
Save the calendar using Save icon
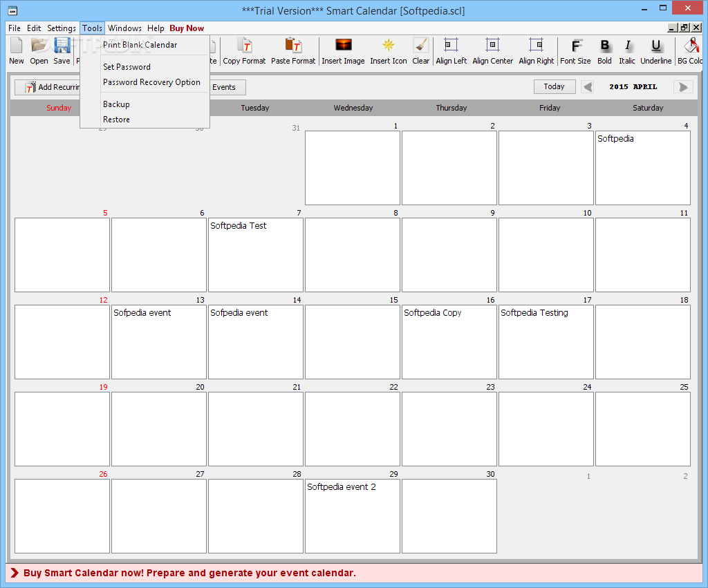coord(62,51)
